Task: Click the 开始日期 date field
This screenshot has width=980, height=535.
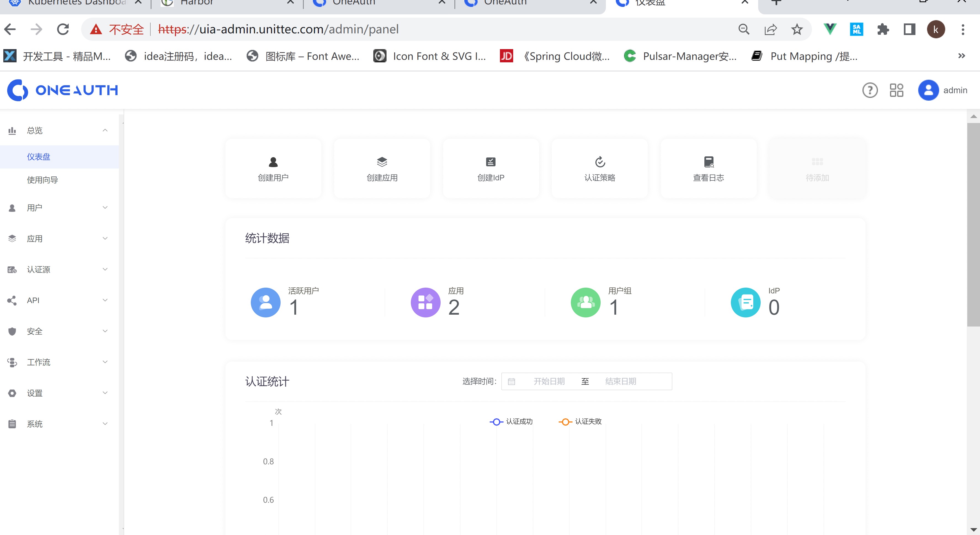Action: pos(549,381)
